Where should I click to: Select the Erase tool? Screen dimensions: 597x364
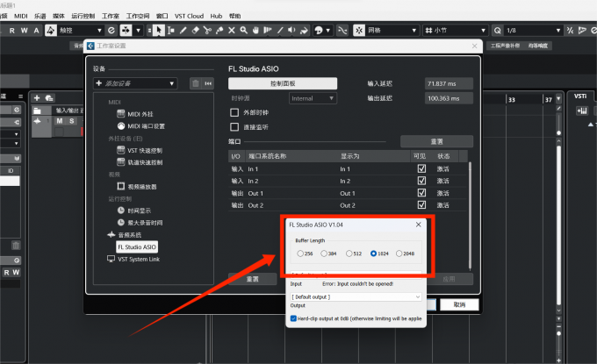pyautogui.click(x=195, y=30)
